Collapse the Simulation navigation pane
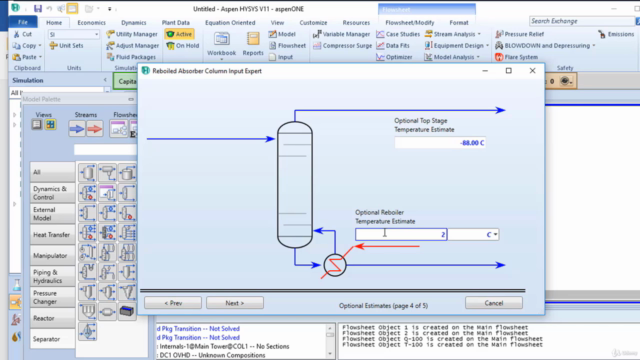640x360 pixels. coord(105,80)
